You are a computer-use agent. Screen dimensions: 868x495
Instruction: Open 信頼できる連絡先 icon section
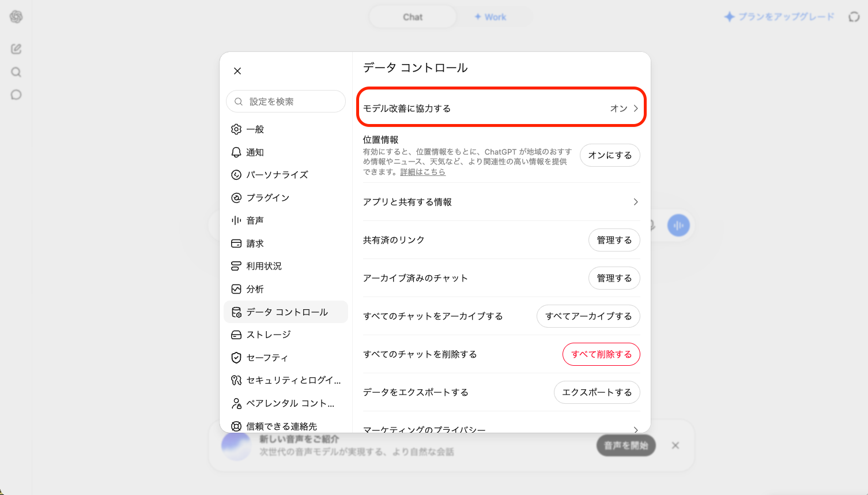coord(236,426)
